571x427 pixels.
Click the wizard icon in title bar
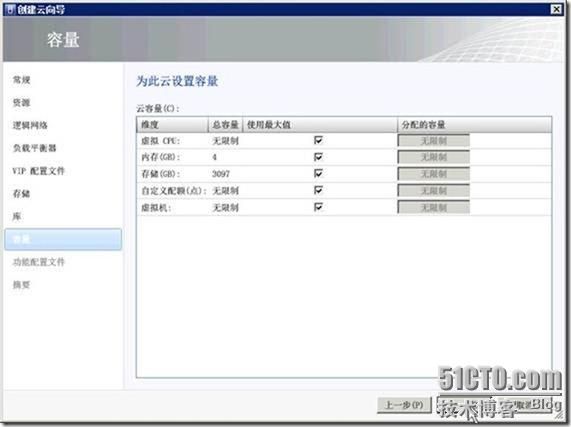[10, 9]
